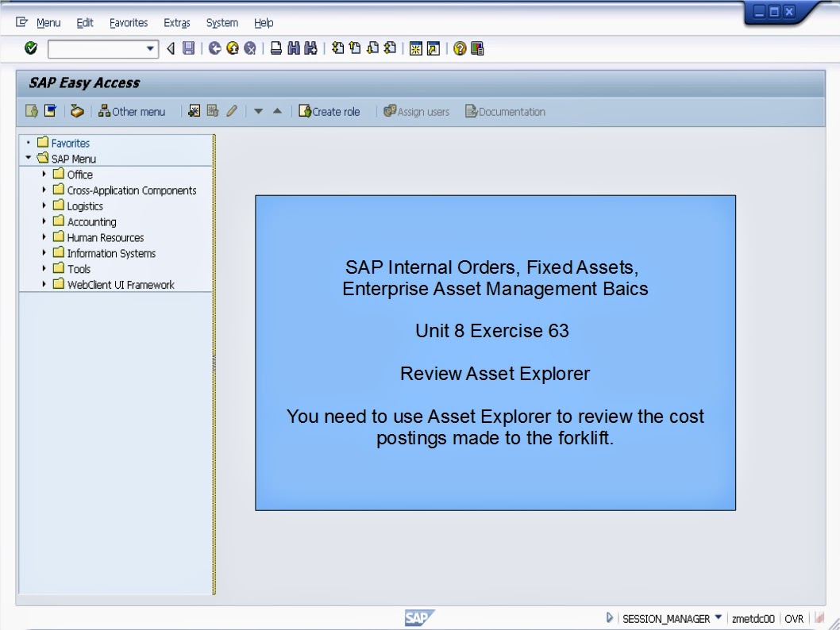Collapse the SAP Menu node
Screen dimensions: 840x630
click(x=29, y=158)
